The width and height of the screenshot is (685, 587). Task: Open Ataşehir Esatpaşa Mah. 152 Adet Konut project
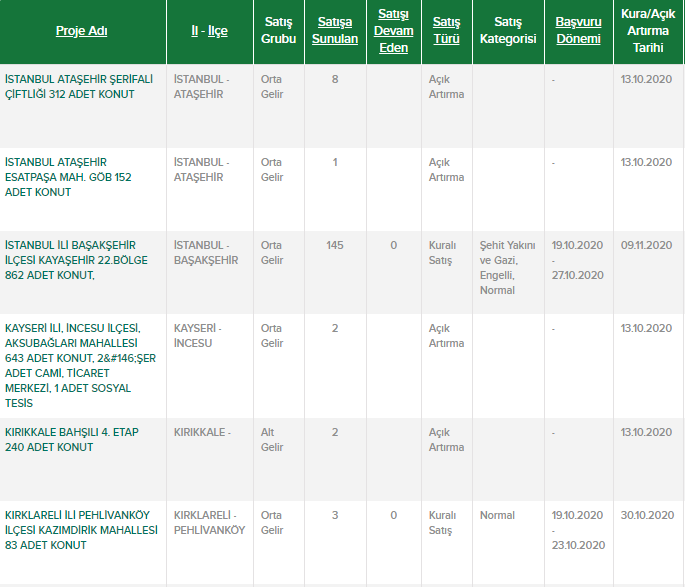pyautogui.click(x=68, y=176)
